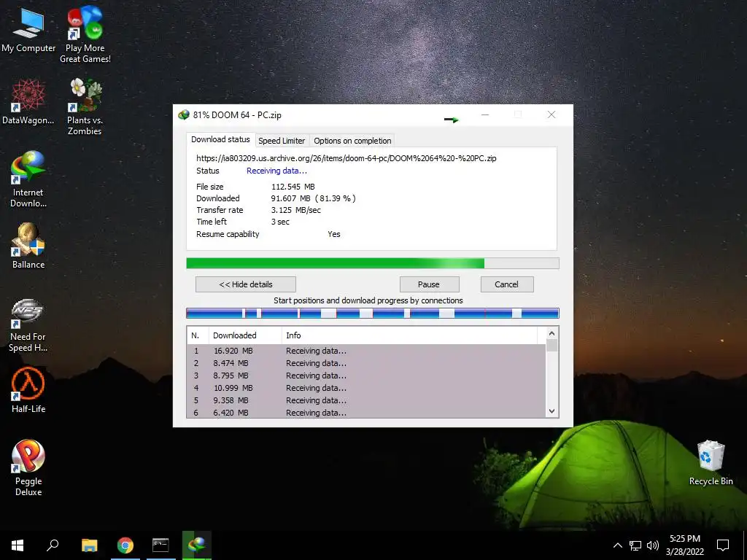Viewport: 747px width, 560px height.
Task: Pause the DOOM 64 download
Action: [429, 284]
